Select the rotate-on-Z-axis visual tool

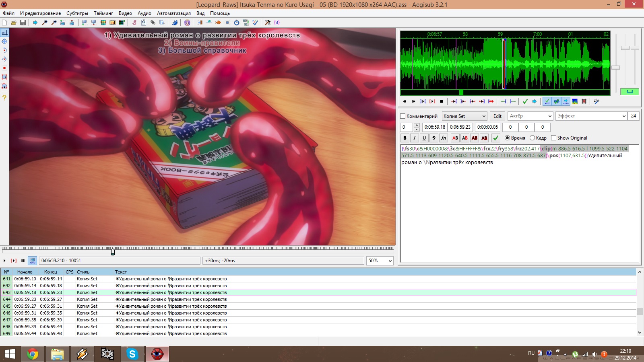pyautogui.click(x=4, y=50)
